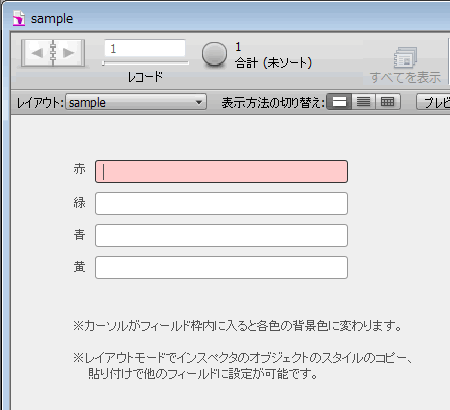Click the sample file icon in title bar
Screen dimensions: 450x410
click(x=19, y=18)
